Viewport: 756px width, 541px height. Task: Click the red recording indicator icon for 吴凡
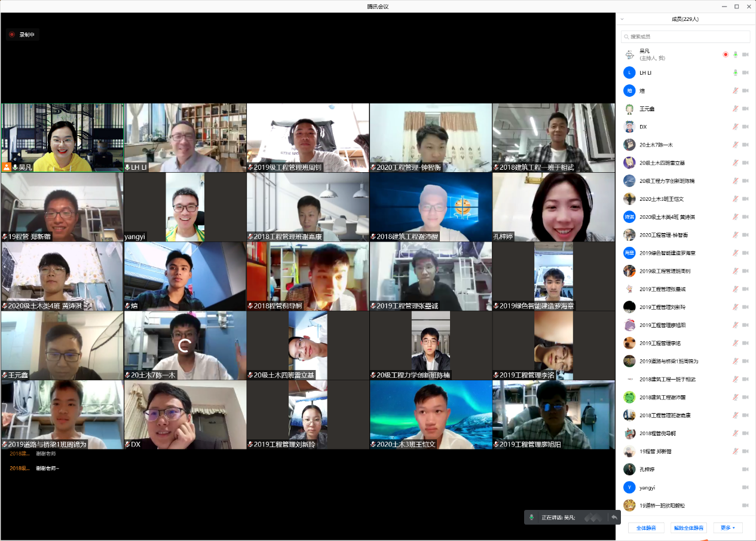click(726, 54)
